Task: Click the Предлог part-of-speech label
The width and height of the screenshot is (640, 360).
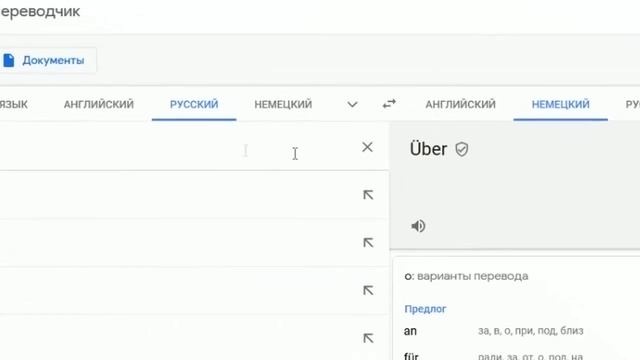Action: 425,309
